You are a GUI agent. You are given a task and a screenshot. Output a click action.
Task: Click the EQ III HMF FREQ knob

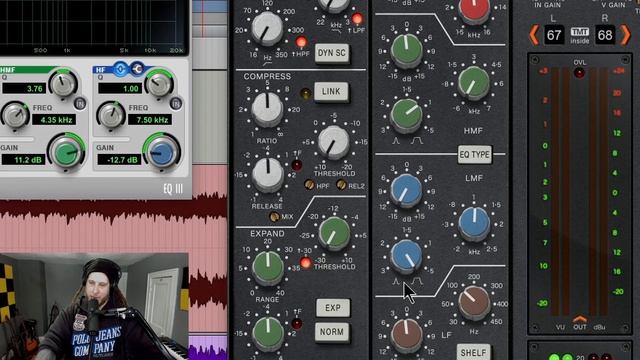[15, 115]
